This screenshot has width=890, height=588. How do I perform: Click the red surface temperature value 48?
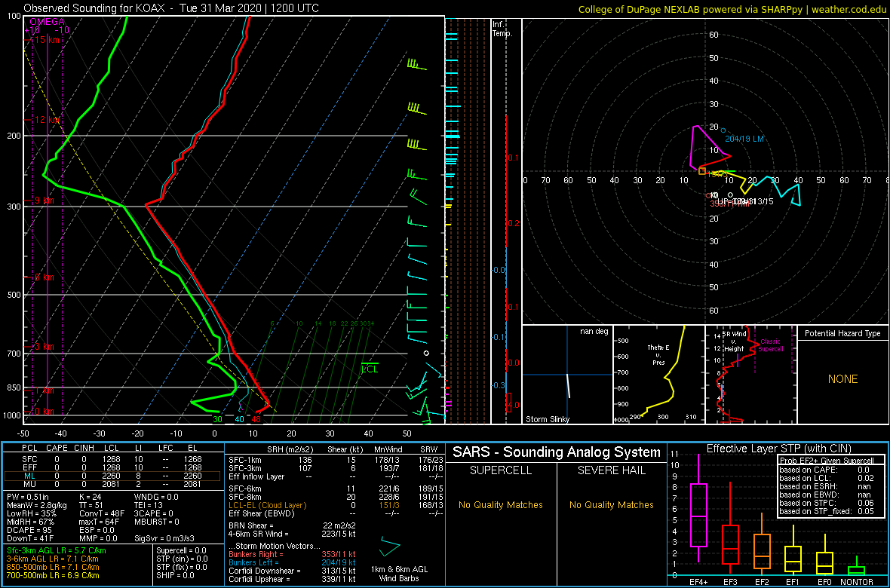[x=256, y=419]
